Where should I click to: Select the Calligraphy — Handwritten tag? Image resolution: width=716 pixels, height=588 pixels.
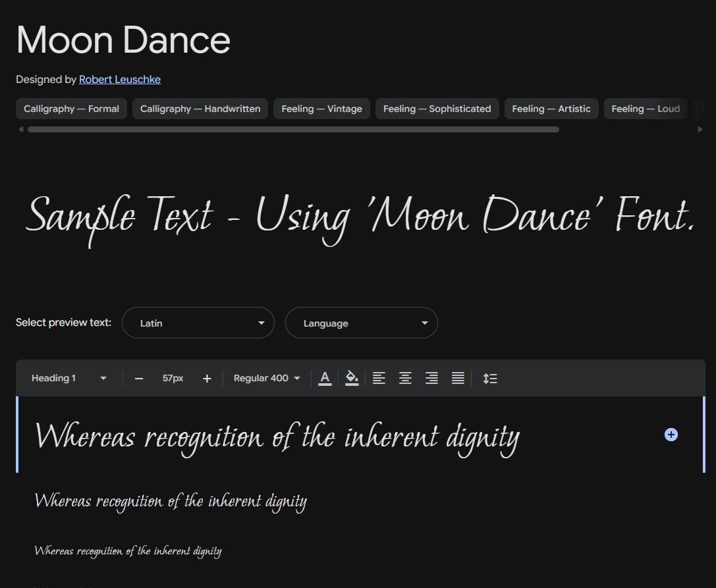coord(200,109)
